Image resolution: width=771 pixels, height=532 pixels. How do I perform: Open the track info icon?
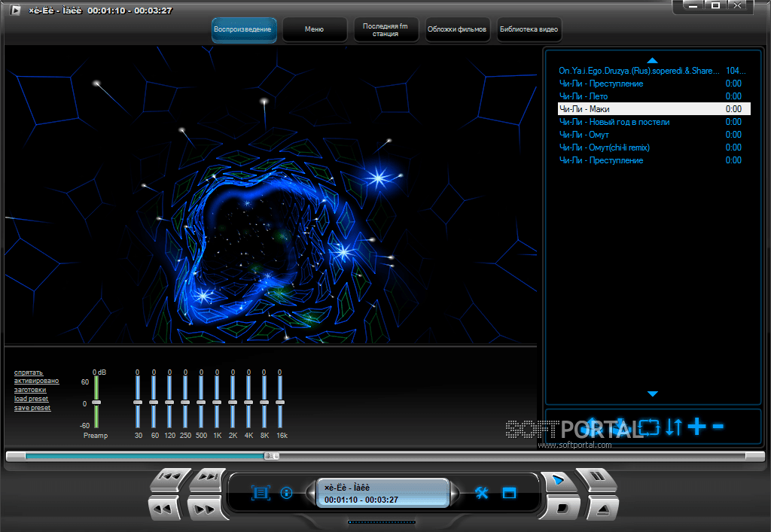[286, 493]
